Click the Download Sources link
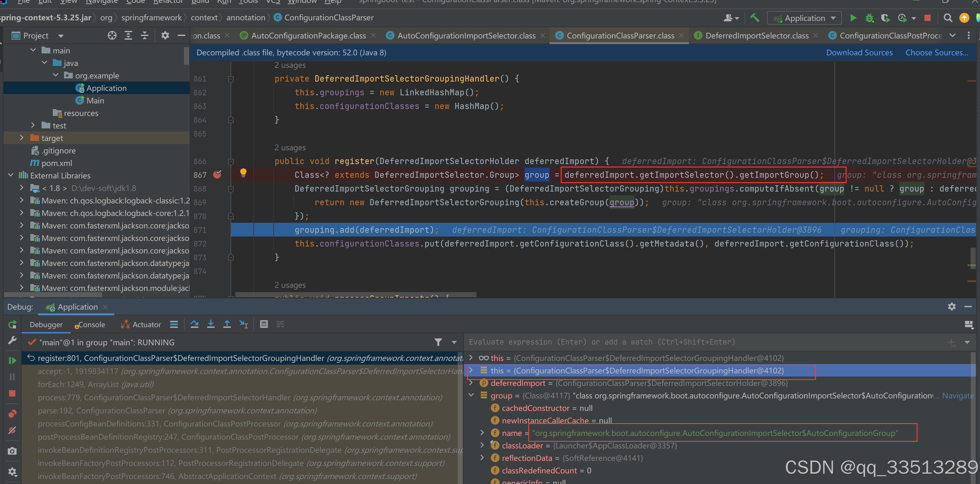The width and height of the screenshot is (980, 484). (x=859, y=52)
